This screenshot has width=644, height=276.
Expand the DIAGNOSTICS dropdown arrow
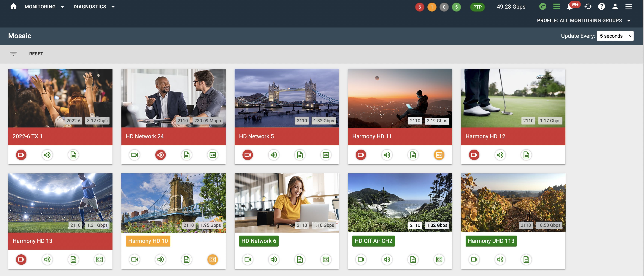pyautogui.click(x=113, y=7)
